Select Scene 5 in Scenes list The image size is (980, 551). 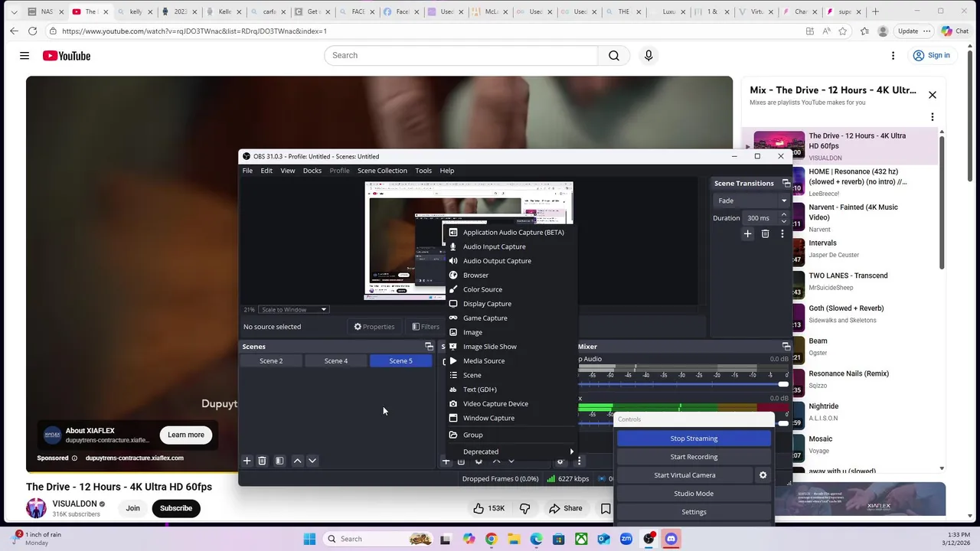400,360
